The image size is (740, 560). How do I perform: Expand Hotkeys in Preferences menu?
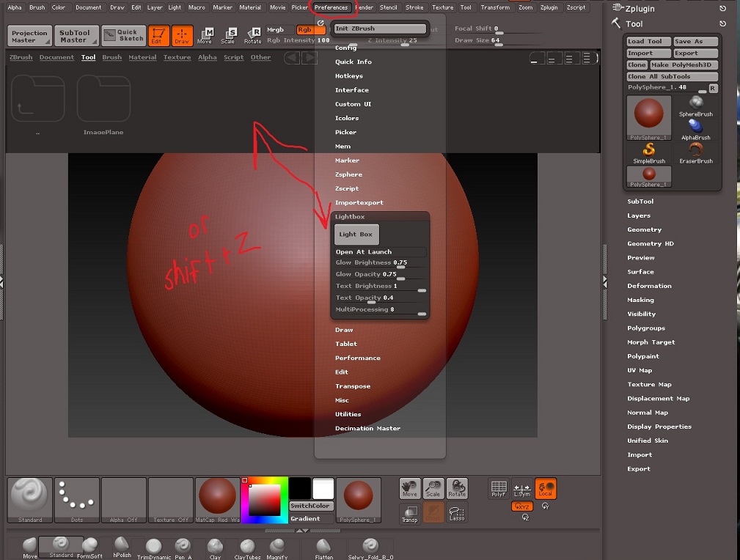[349, 76]
